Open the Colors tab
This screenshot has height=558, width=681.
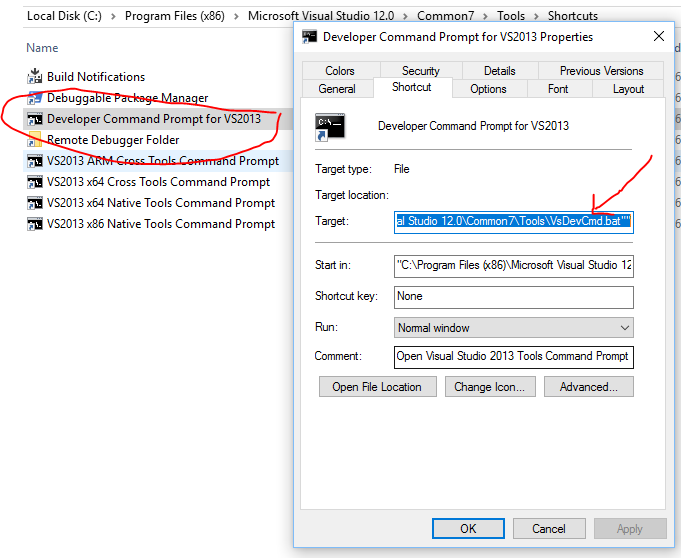[x=341, y=70]
